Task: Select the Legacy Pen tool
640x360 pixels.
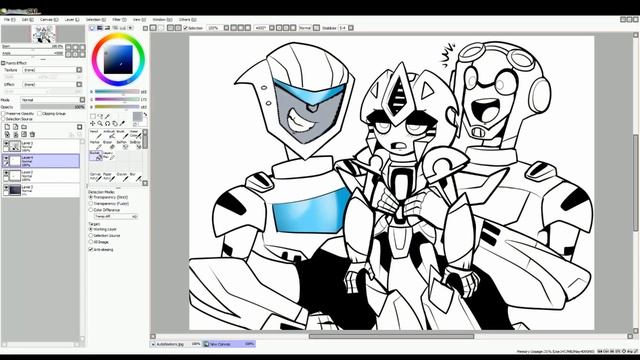Action: (109, 156)
